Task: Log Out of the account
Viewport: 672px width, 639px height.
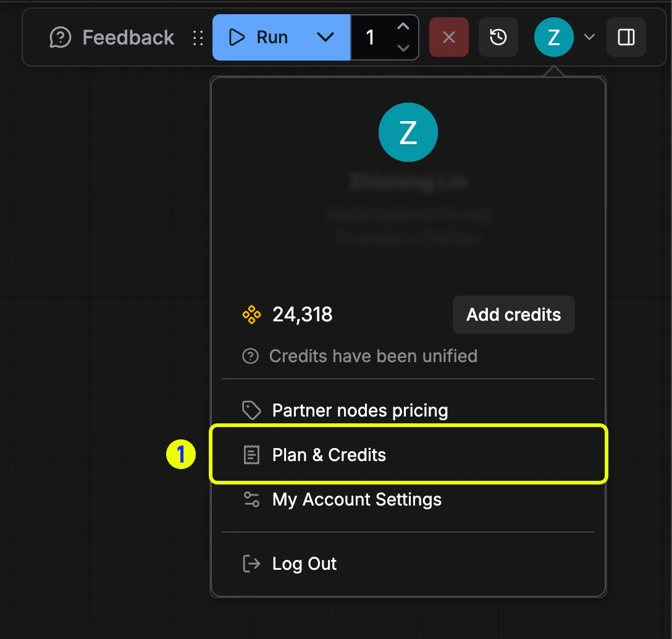Action: coord(304,563)
